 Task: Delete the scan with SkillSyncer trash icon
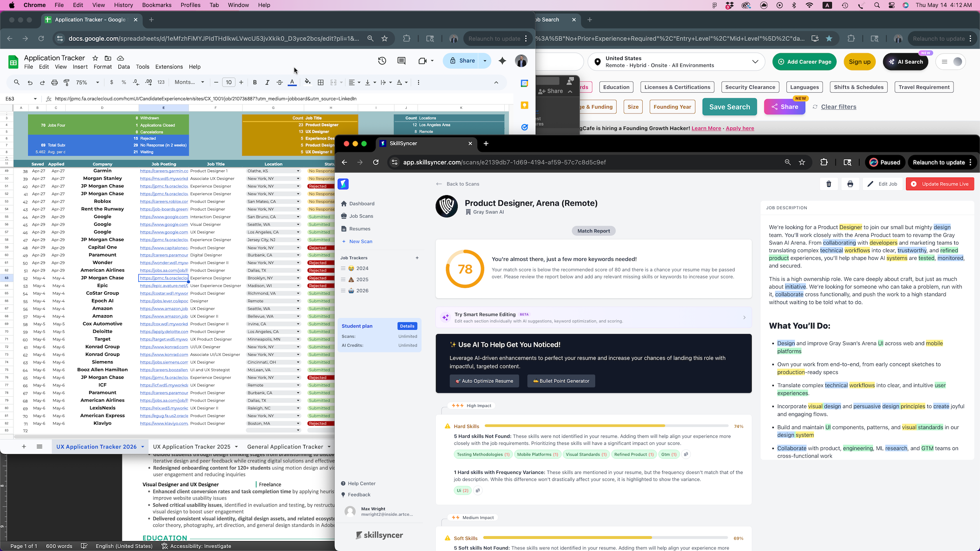(x=829, y=184)
